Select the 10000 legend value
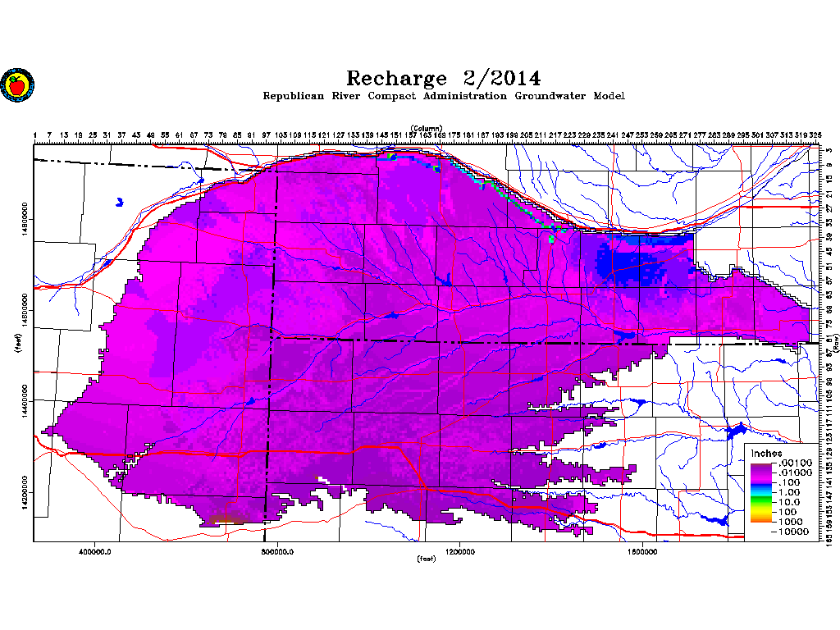Image resolution: width=840 pixels, height=630 pixels. [793, 532]
